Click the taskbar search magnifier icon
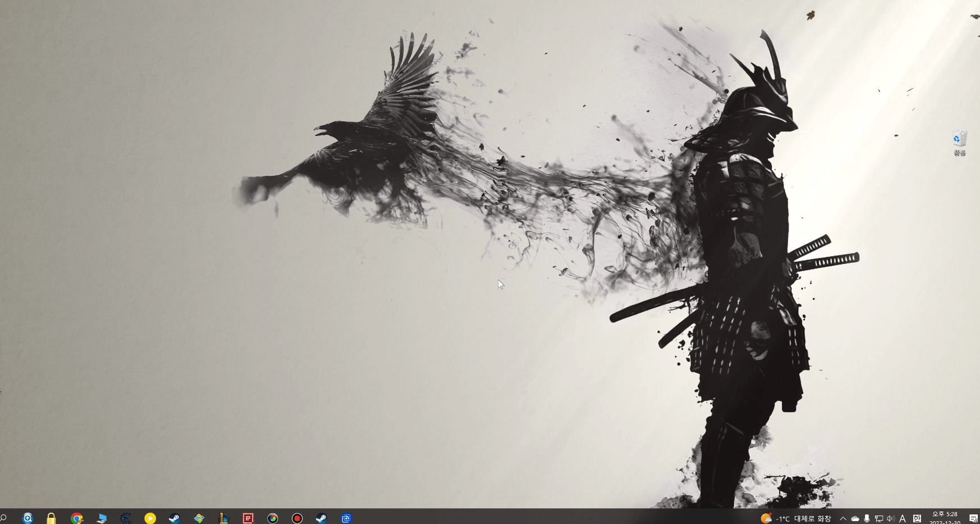 [3, 517]
